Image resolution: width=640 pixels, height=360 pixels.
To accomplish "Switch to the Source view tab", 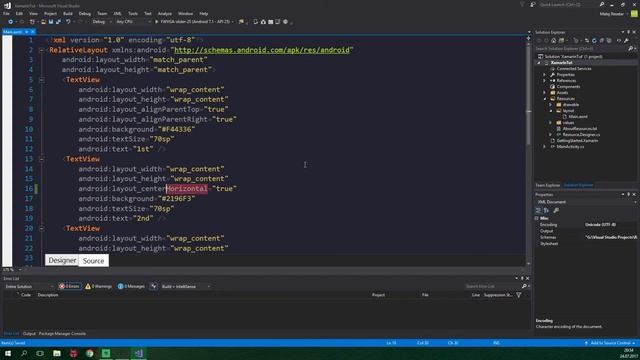I will pyautogui.click(x=93, y=260).
